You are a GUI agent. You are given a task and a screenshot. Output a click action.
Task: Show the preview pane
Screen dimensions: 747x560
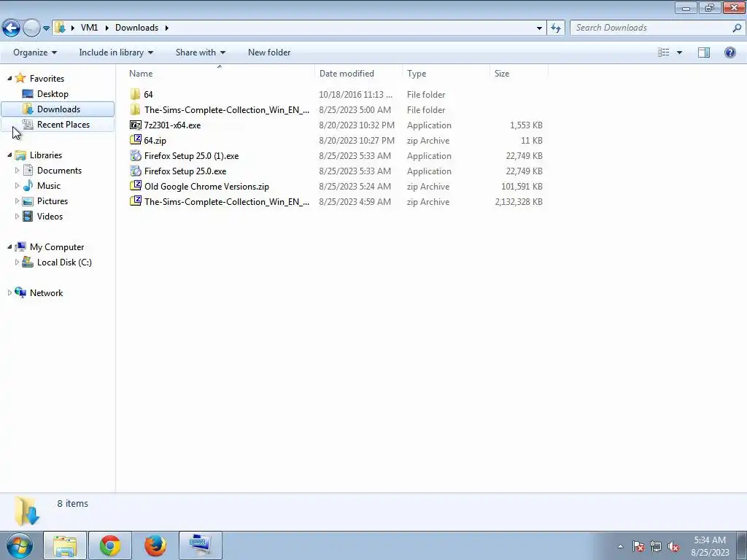(x=704, y=52)
